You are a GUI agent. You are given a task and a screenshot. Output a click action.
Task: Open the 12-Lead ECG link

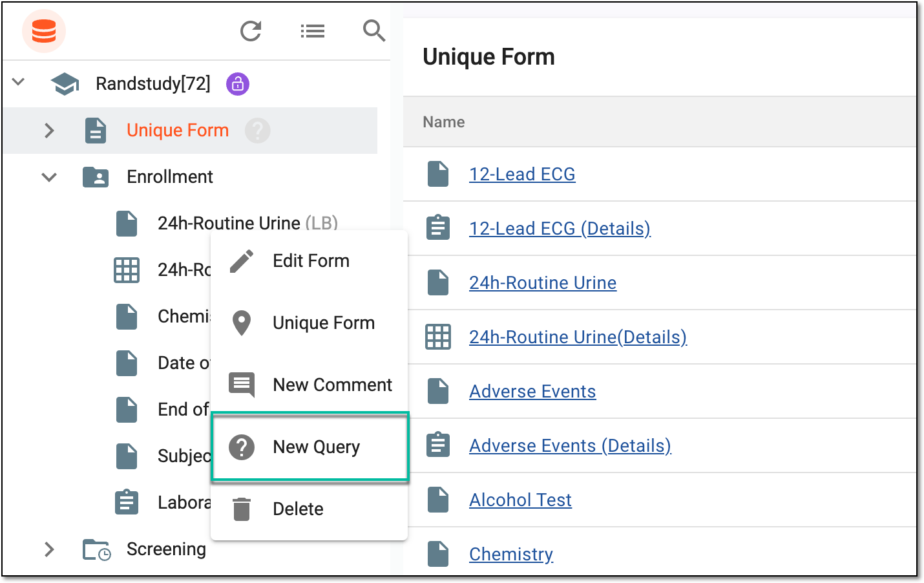tap(522, 175)
